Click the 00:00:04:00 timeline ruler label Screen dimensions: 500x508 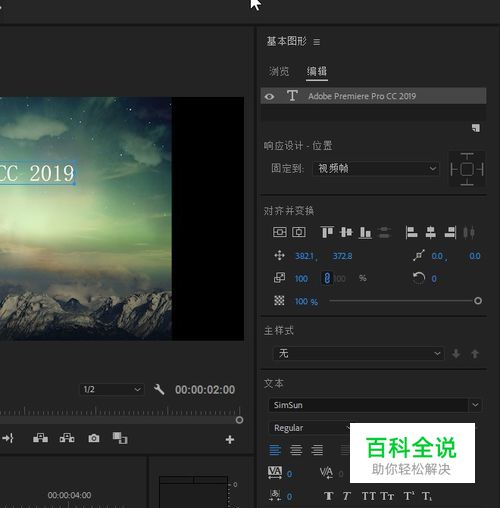click(x=69, y=495)
